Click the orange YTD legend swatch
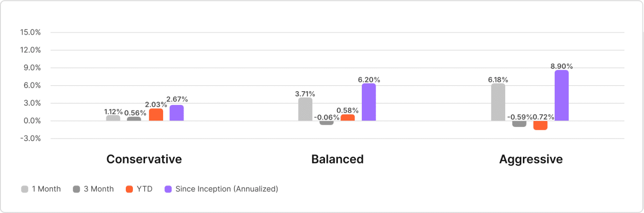 (130, 189)
